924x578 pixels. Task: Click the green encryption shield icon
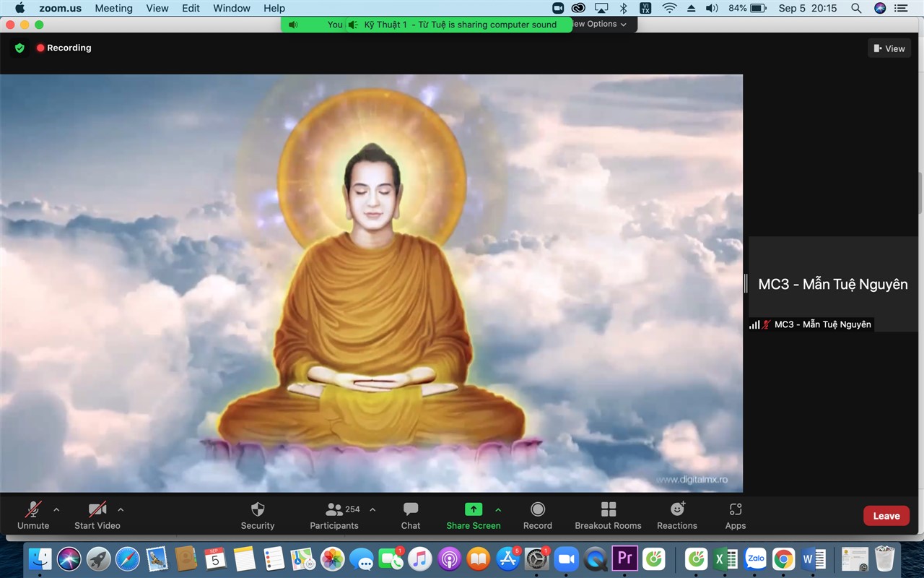[19, 48]
